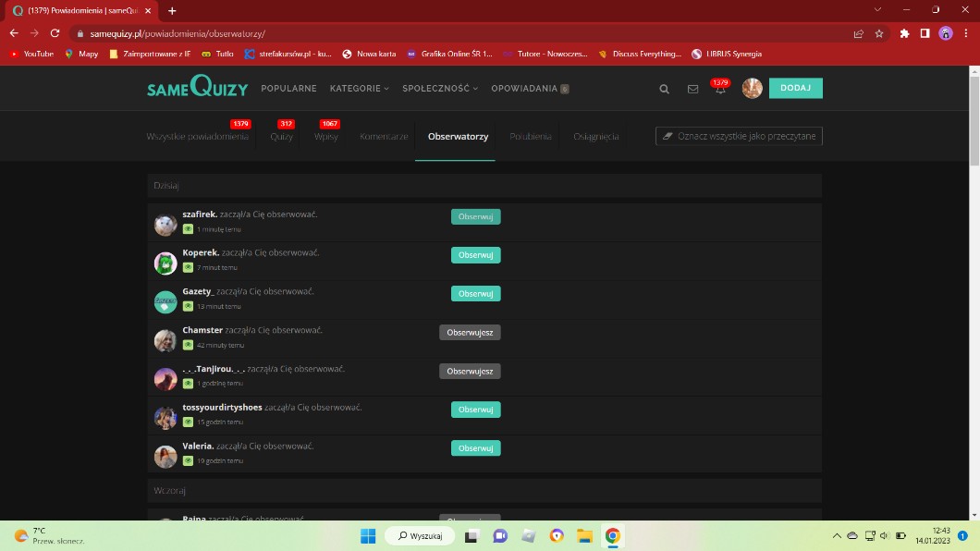
Task: Expand the Społeczność dropdown menu
Action: [439, 89]
